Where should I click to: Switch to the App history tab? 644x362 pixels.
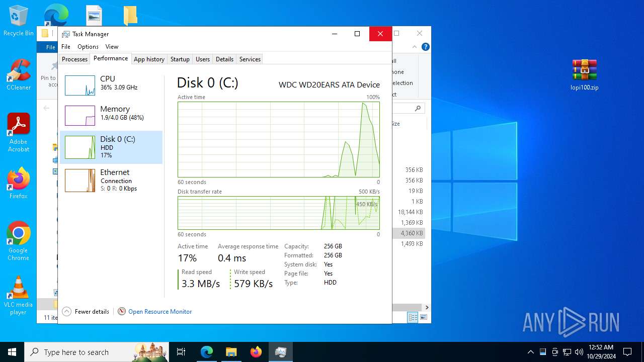coord(149,59)
